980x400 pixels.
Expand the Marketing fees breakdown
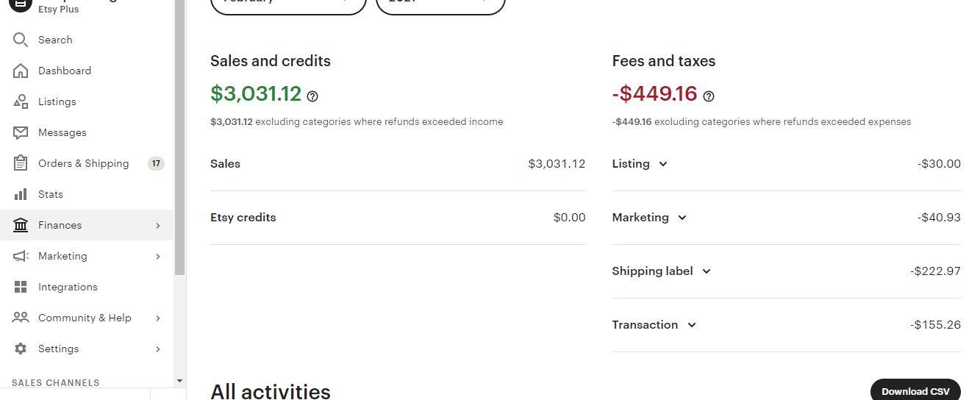click(x=682, y=218)
